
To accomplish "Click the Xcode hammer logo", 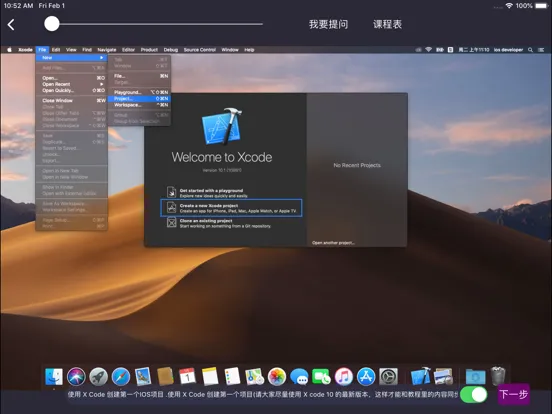I will coord(222,126).
